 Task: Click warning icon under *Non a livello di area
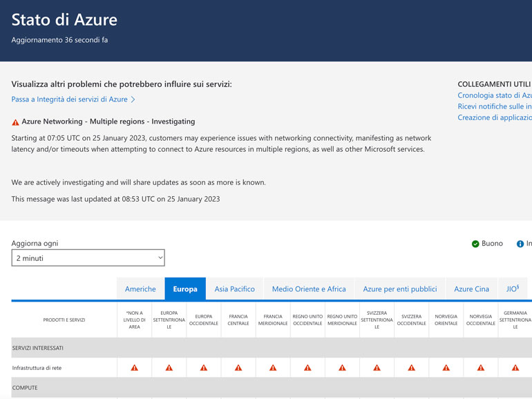click(134, 367)
